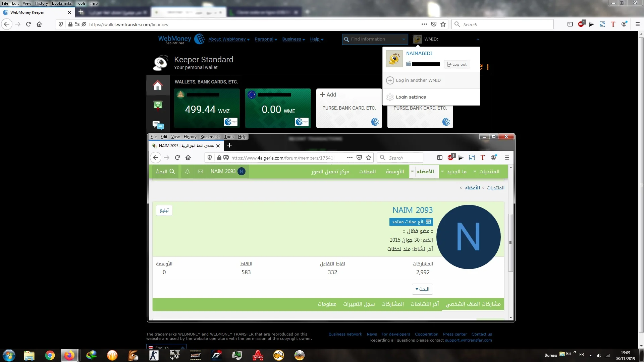Collapse the WMID account panel arrow
Screen dimensions: 644x362
pos(478,40)
